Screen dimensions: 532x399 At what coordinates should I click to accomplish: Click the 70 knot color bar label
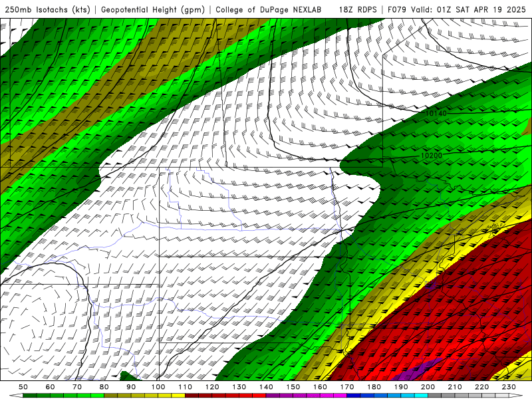point(77,387)
